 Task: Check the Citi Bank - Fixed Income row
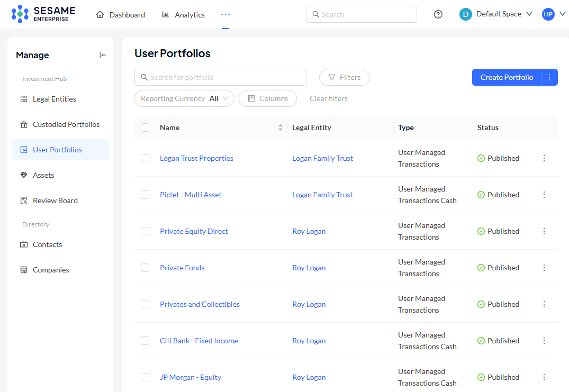[145, 341]
